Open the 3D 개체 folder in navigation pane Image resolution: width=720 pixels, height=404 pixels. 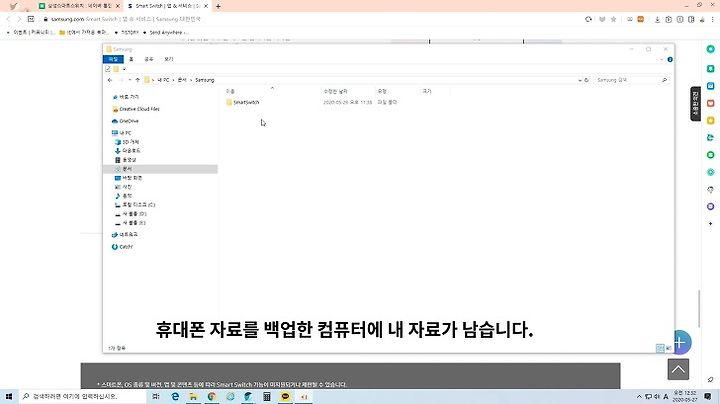coord(127,142)
